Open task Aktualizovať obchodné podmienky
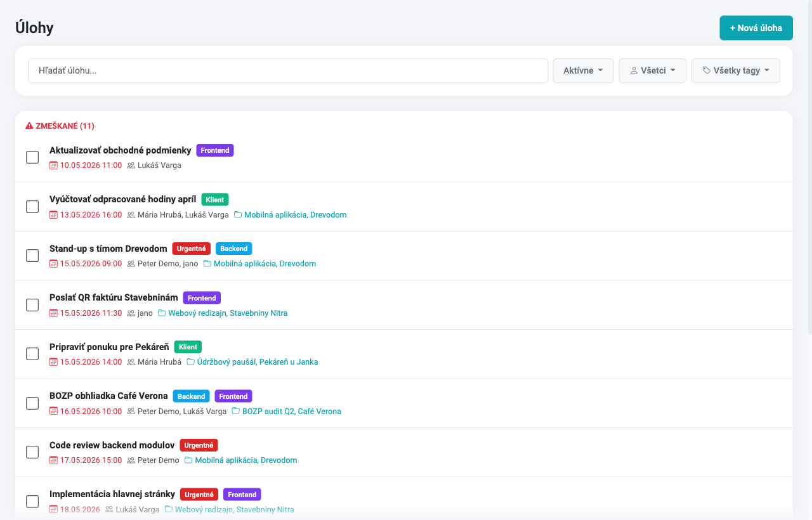Viewport: 812px width, 520px height. click(x=121, y=150)
